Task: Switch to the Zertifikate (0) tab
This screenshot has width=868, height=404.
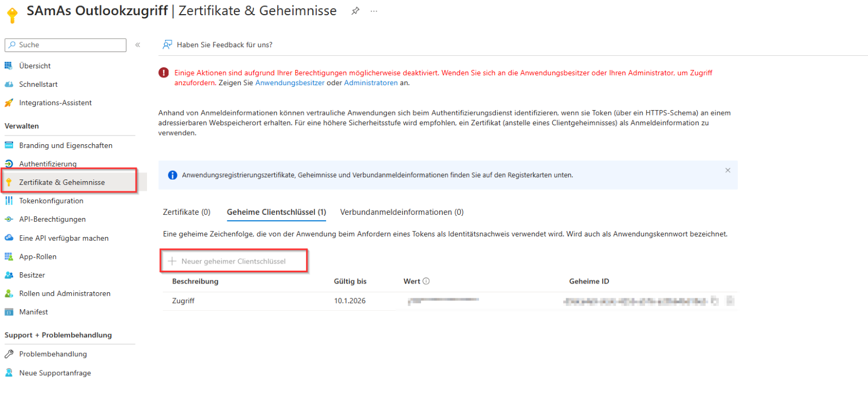Action: (x=187, y=212)
